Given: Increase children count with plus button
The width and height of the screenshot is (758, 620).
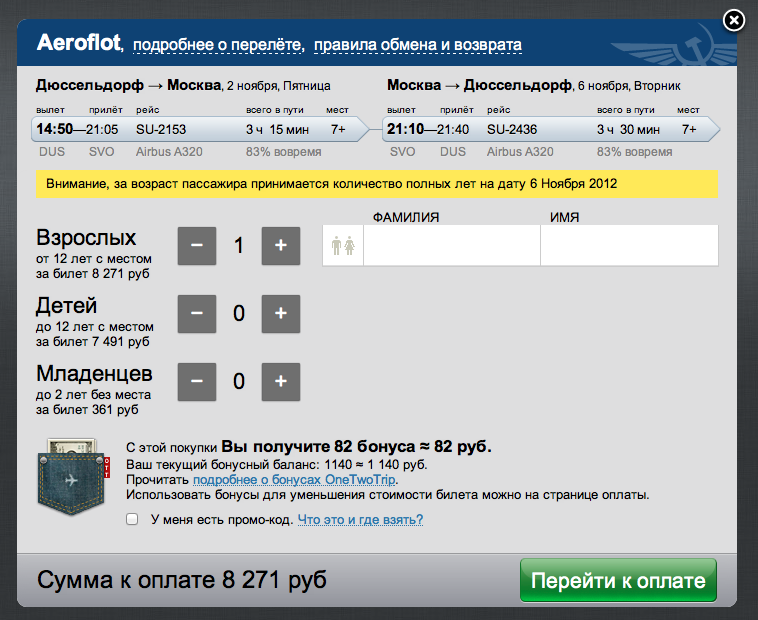Looking at the screenshot, I should 281,314.
